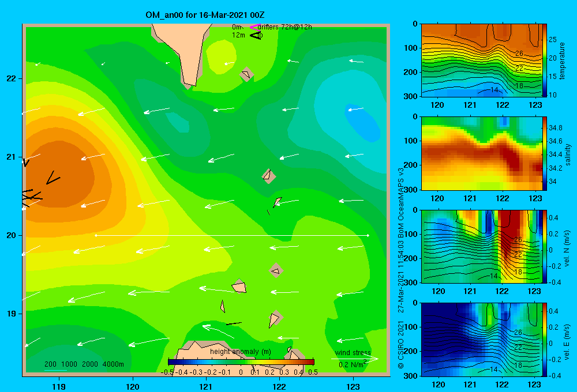
Task: Click longitude label "119" on main map axis
Action: coord(59,387)
